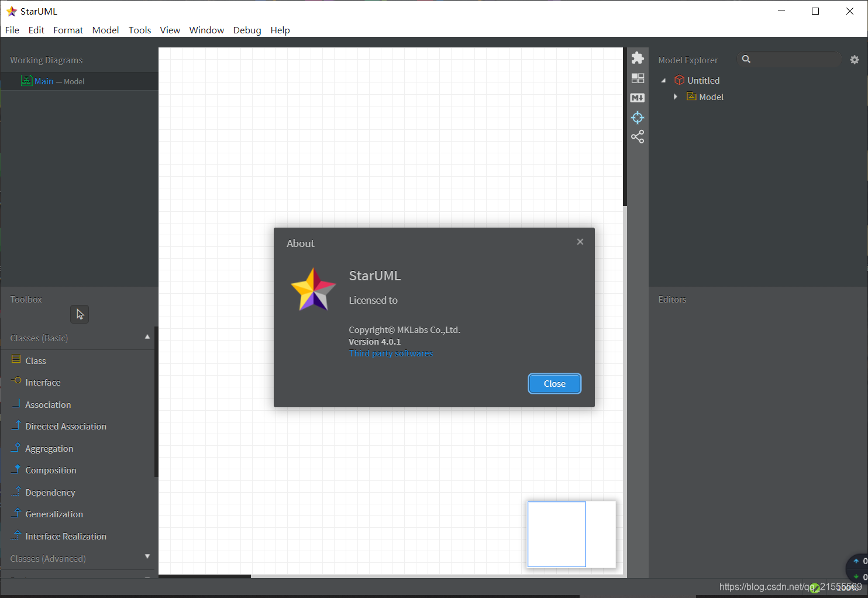Click the layout view icon in sidebar
Screen dimensions: 868x598
click(638, 78)
